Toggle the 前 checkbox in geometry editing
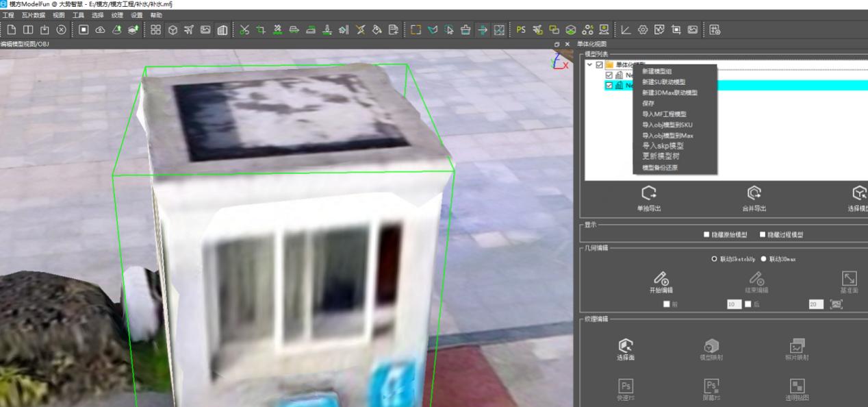Viewport: 868px width, 407px height. point(667,304)
